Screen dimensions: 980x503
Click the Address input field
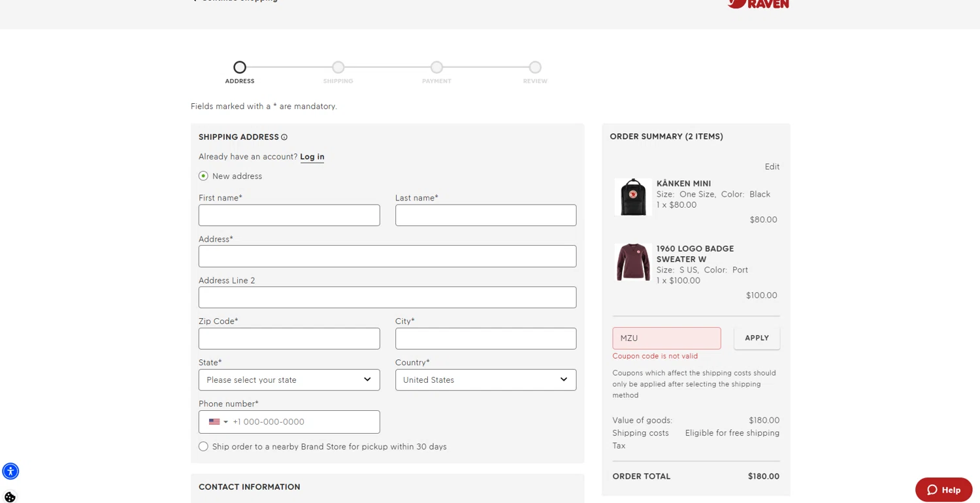(x=387, y=256)
